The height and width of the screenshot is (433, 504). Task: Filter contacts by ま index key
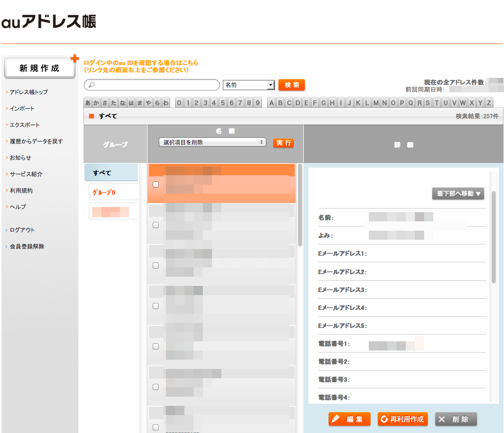coord(140,103)
